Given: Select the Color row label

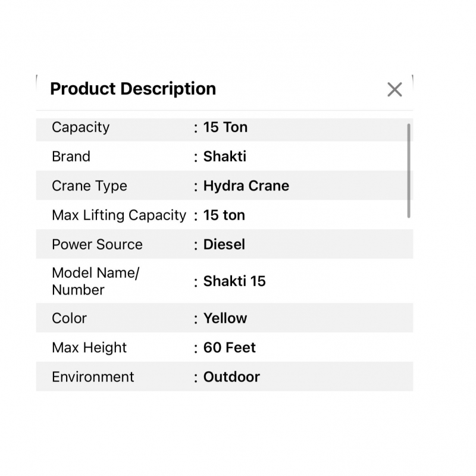Looking at the screenshot, I should pyautogui.click(x=69, y=318).
